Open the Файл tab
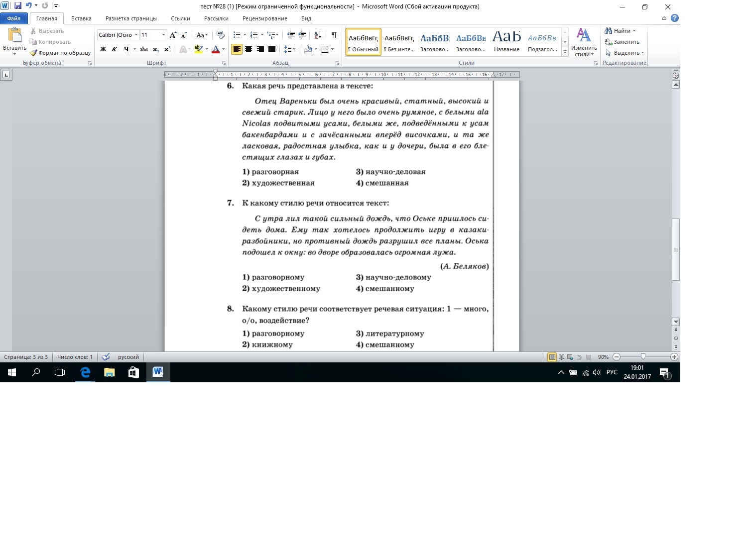 pos(14,18)
